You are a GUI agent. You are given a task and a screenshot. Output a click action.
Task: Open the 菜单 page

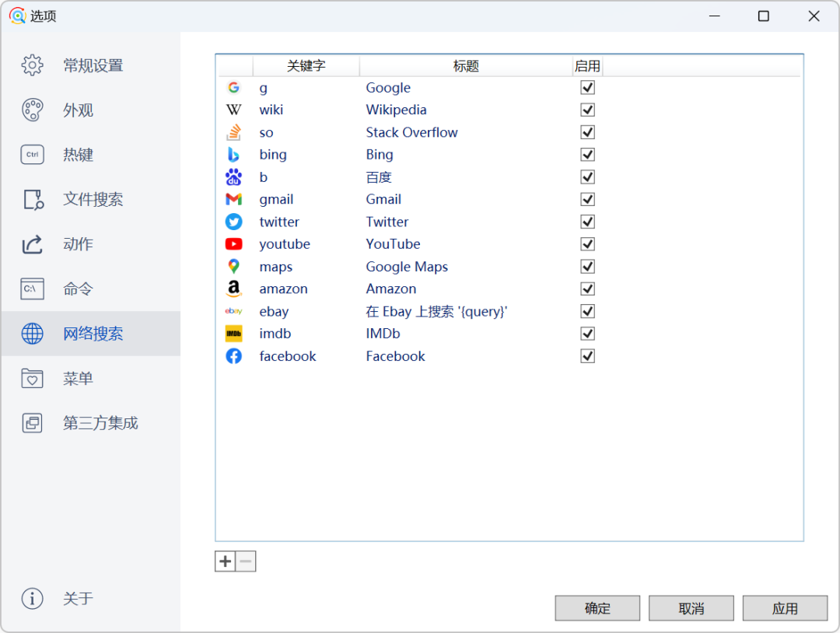[91, 378]
